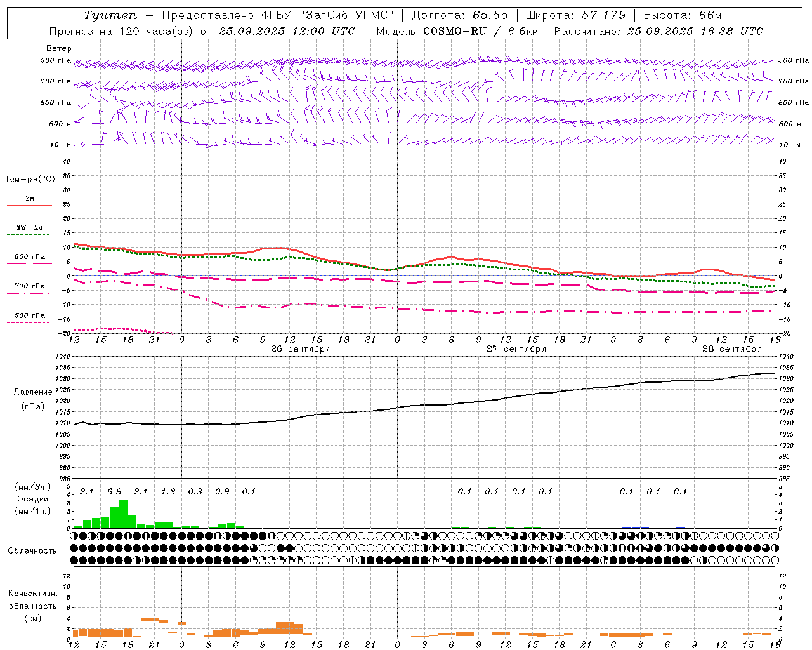Screen dimensions: 812x650
Task: Click the "Модель COSMO-RU / 6.6км" text
Action: click(x=457, y=31)
